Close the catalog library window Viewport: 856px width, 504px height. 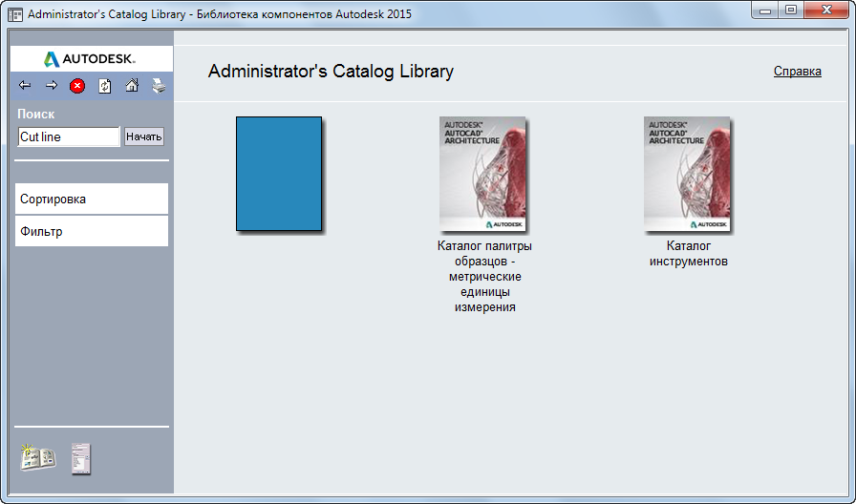827,10
